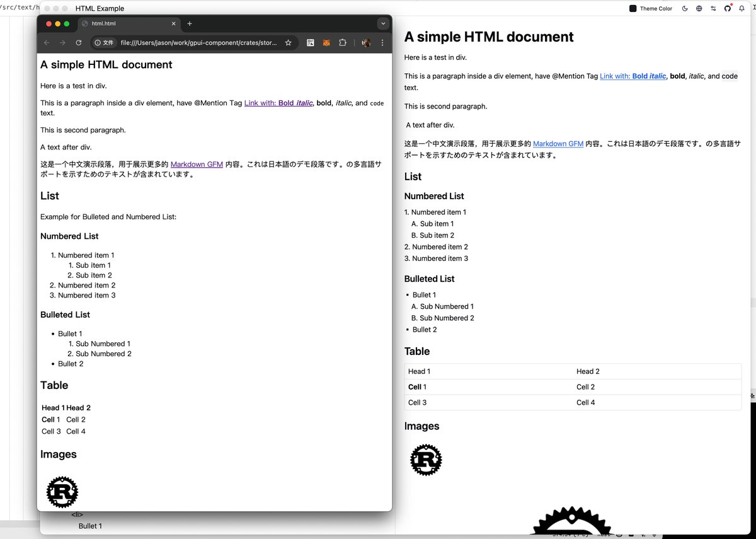Click 'Head 2' header in HTML Example table
The height and width of the screenshot is (539, 756).
(x=588, y=371)
